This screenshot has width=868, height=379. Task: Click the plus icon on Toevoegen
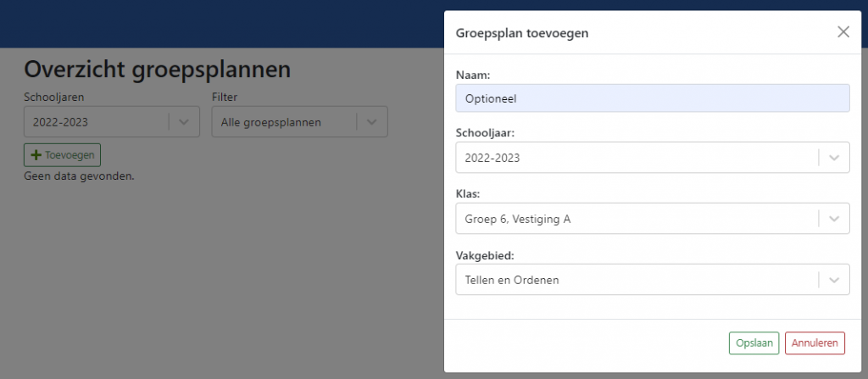pyautogui.click(x=36, y=155)
